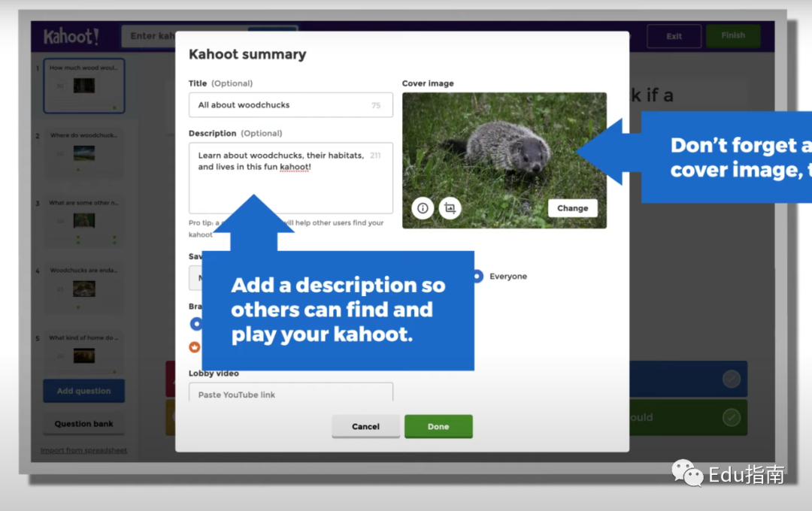Click into the Description text box

[x=290, y=178]
